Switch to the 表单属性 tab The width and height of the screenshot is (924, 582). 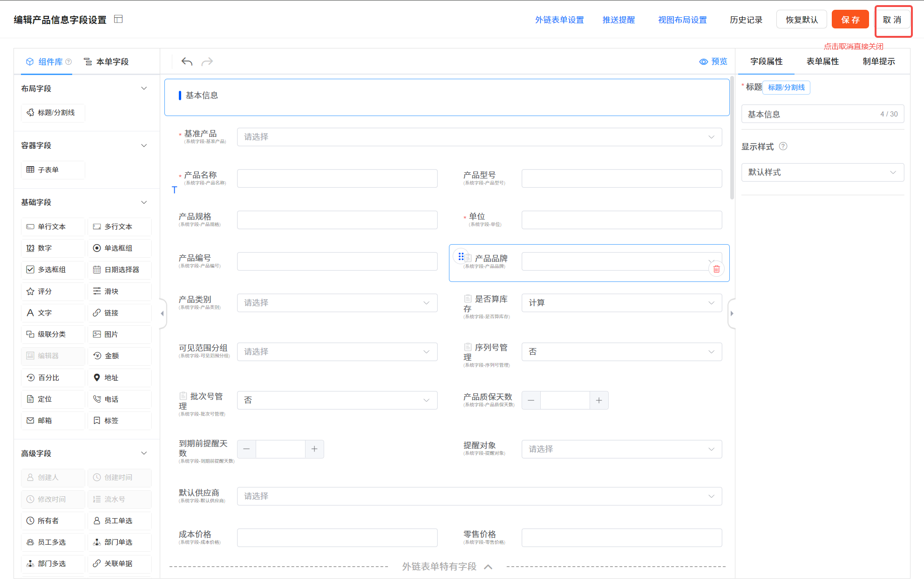[822, 62]
